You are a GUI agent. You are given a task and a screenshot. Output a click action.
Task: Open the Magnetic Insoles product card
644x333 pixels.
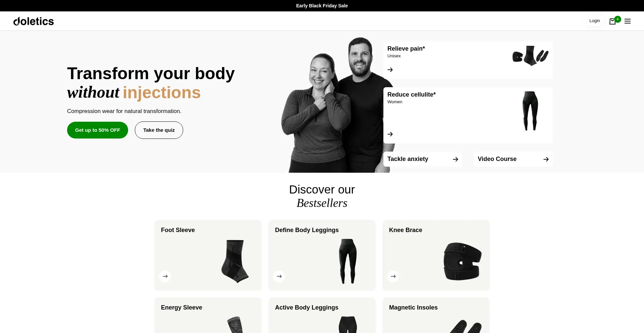point(436,315)
